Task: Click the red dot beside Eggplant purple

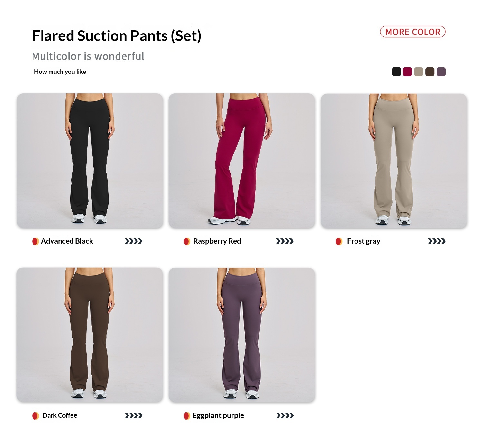Action: [186, 416]
